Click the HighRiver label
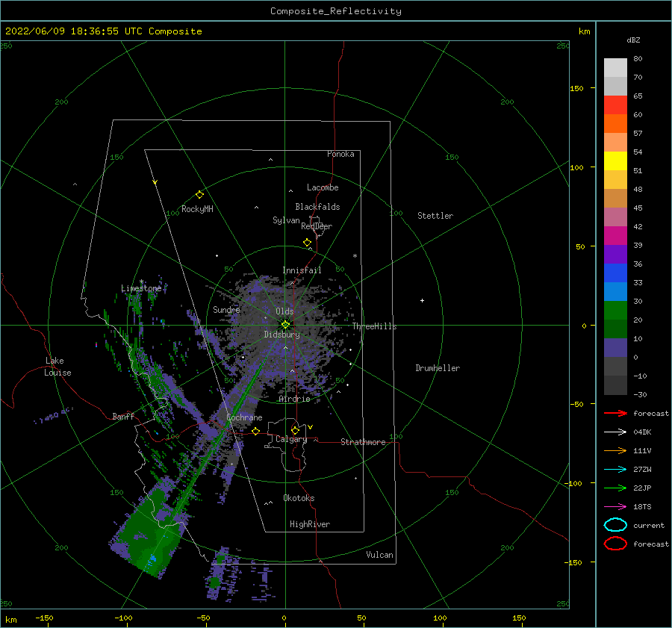Viewport: 672px width, 628px height. tap(310, 524)
